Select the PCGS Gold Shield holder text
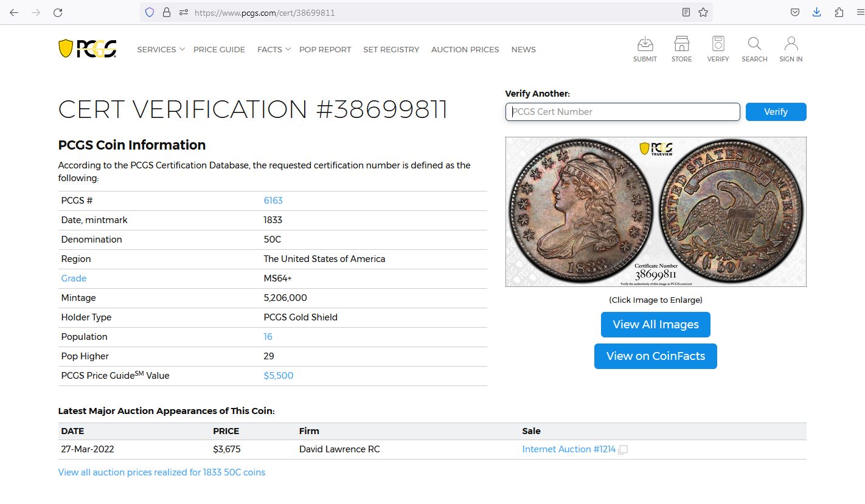The image size is (865, 504). point(300,317)
